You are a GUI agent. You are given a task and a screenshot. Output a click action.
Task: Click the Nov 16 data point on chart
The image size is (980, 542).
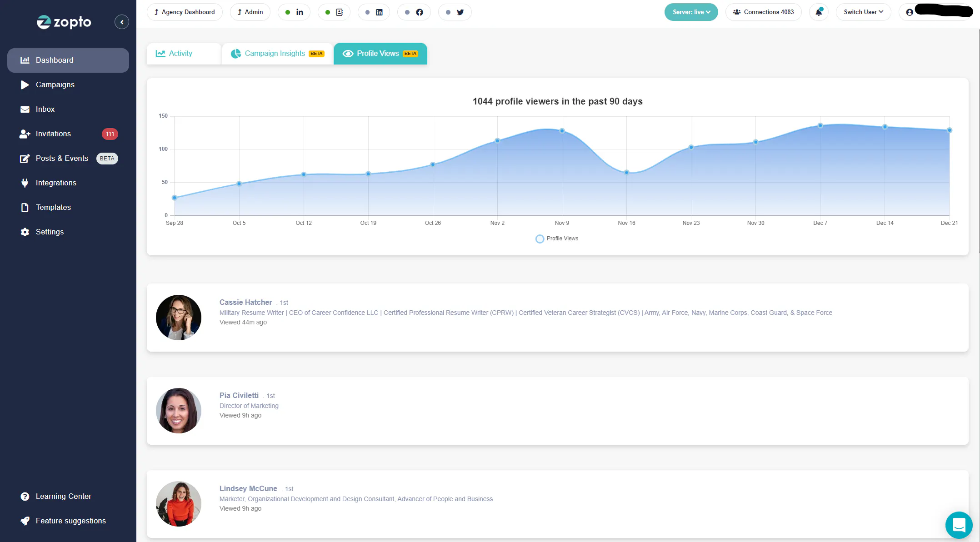[626, 172]
